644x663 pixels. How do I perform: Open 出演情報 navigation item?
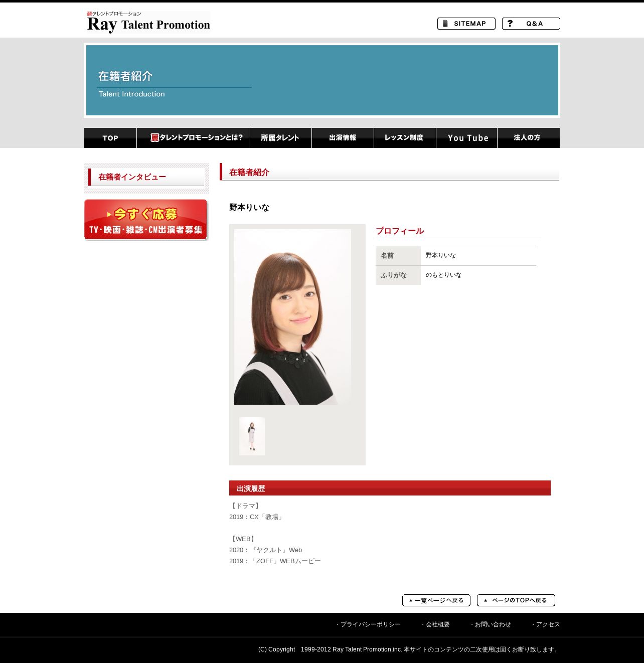pos(343,138)
